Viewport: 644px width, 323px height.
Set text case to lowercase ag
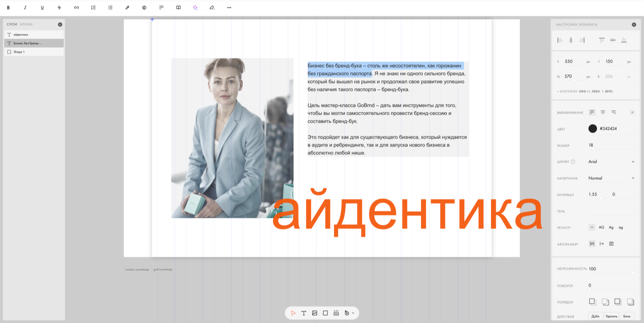621,227
